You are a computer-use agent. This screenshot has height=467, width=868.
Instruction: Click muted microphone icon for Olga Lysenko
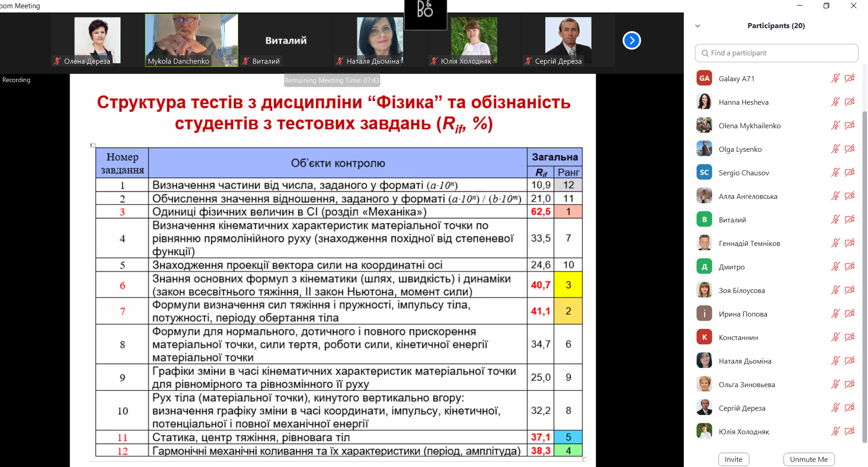click(x=835, y=149)
